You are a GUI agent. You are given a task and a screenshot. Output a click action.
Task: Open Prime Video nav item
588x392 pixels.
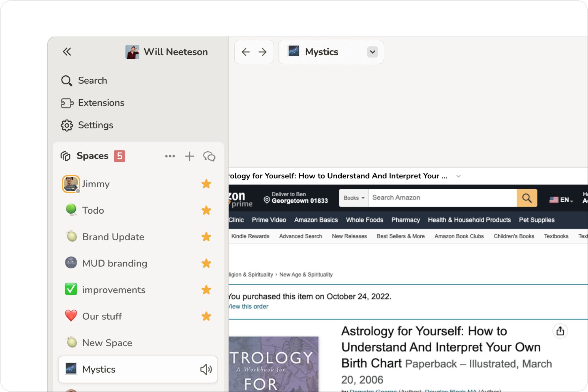pos(269,220)
